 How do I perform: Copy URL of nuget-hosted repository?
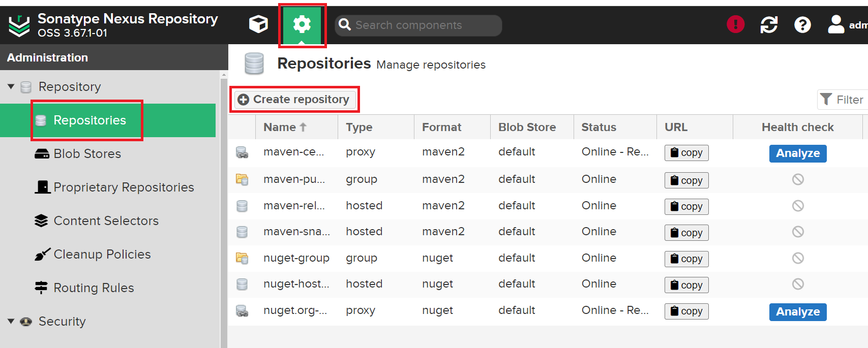point(686,285)
